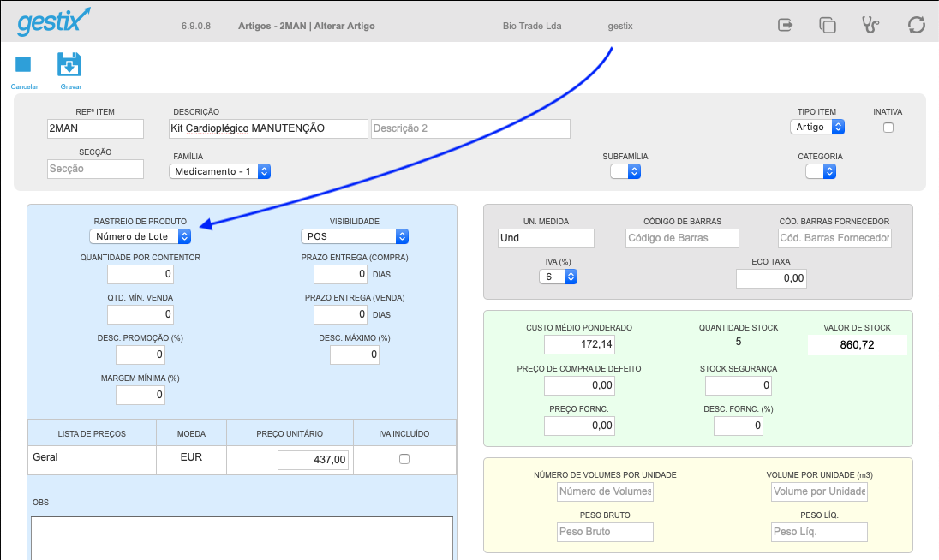Click the Quantidade Stock value 5
This screenshot has height=560, width=939.
[x=739, y=342]
